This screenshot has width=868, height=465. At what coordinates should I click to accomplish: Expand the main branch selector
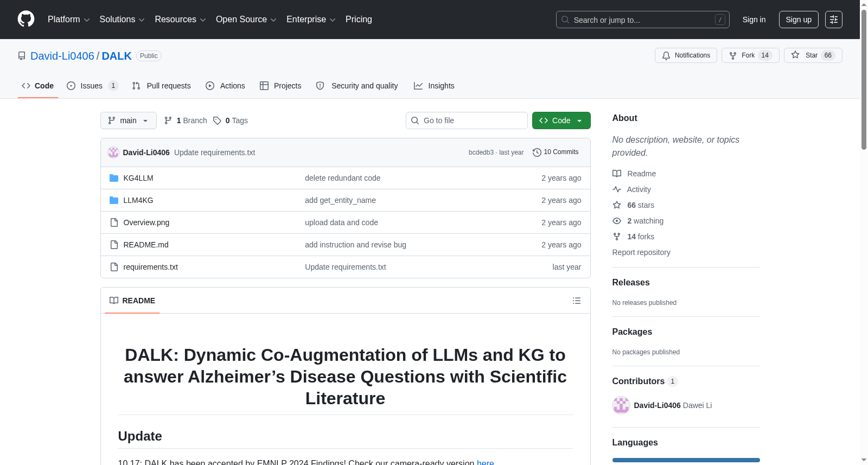[129, 120]
